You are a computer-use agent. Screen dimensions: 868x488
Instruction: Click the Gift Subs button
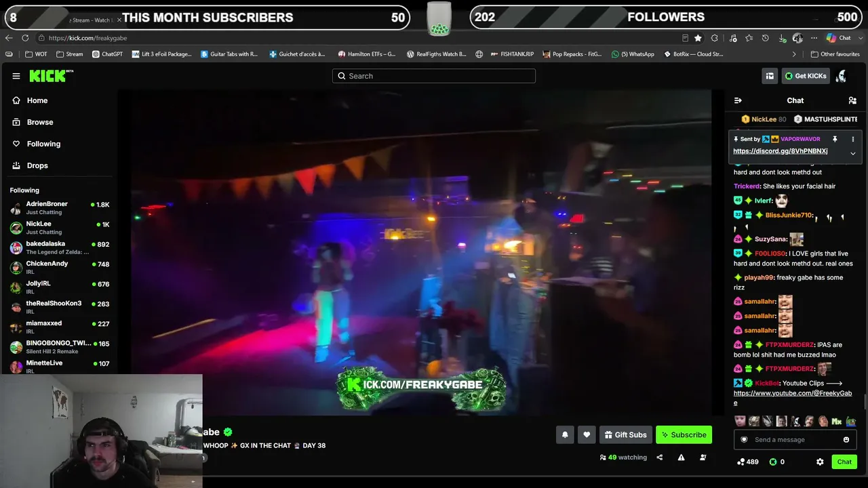pos(625,435)
